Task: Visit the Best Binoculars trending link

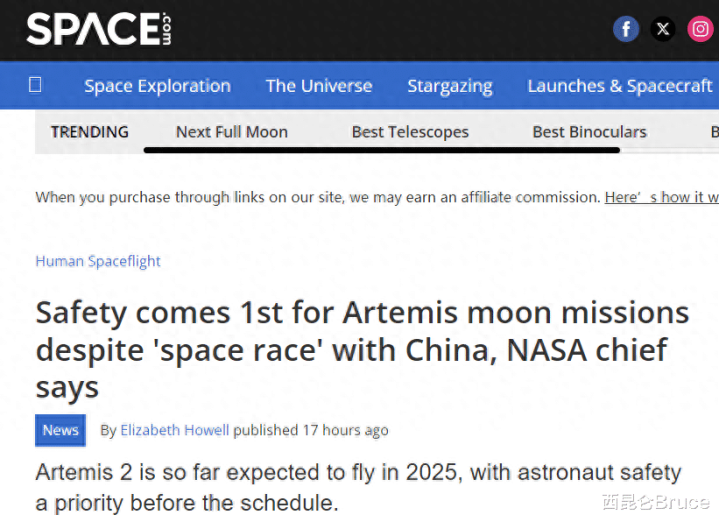Action: (589, 132)
